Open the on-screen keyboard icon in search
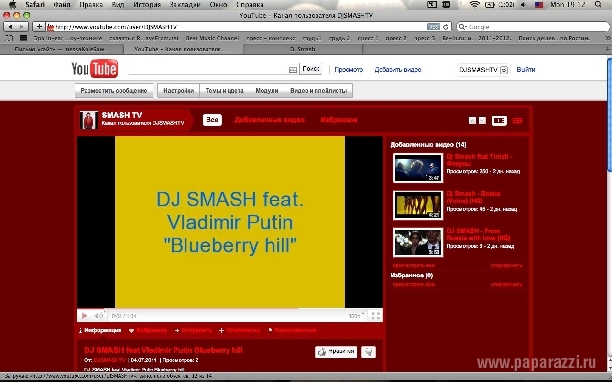The height and width of the screenshot is (382, 612). pyautogui.click(x=293, y=69)
